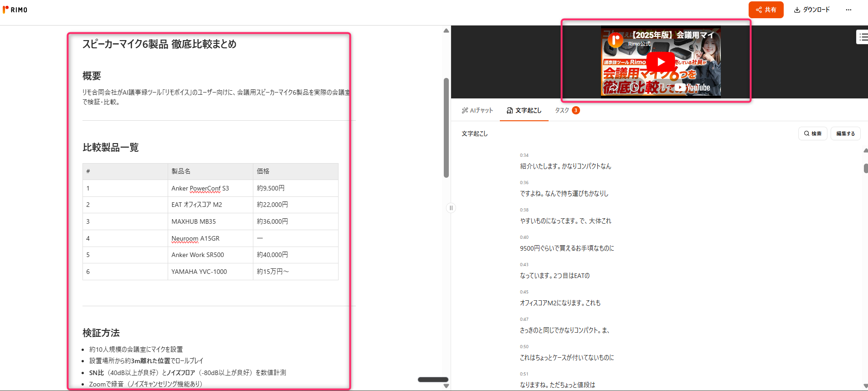
Task: Jump to transcript timestamp 0:45
Action: 524,292
